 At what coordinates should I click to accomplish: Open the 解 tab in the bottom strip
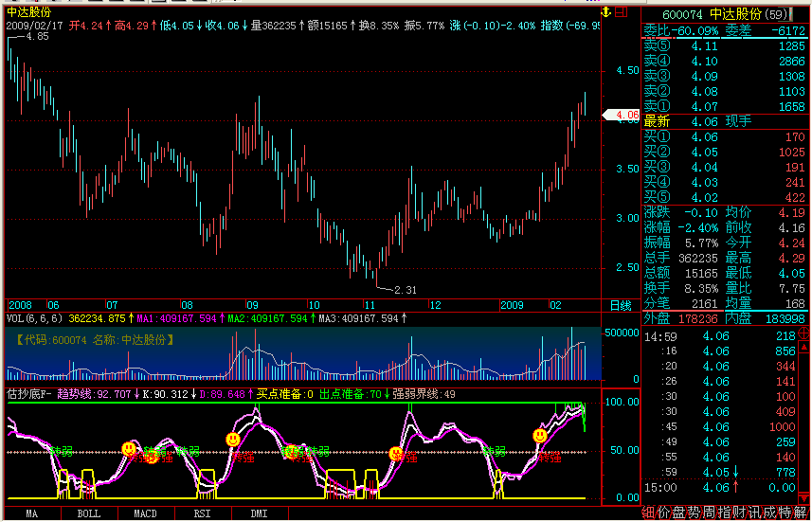802,513
